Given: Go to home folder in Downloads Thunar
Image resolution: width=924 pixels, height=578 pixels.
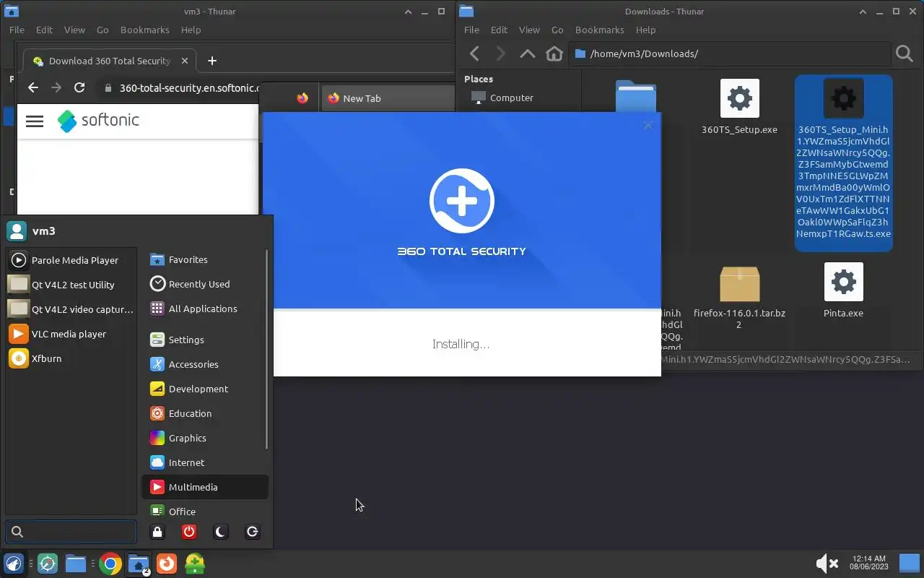Looking at the screenshot, I should tap(554, 53).
